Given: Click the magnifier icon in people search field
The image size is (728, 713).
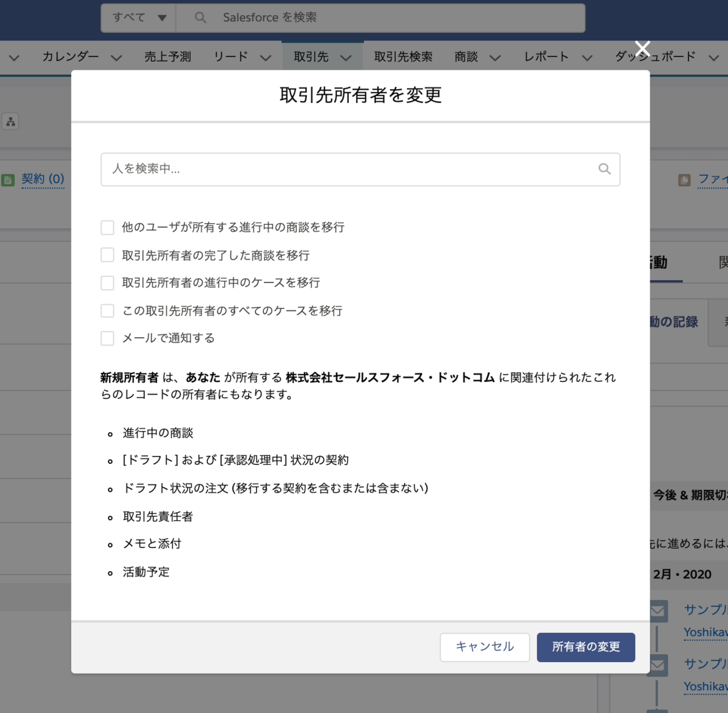Looking at the screenshot, I should (604, 169).
